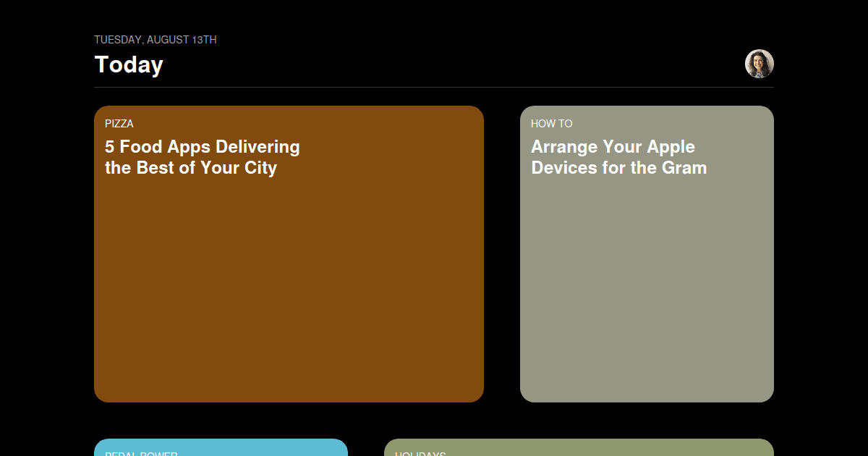
Task: Open the '5 Food Apps Delivering' article headline
Action: 203,157
